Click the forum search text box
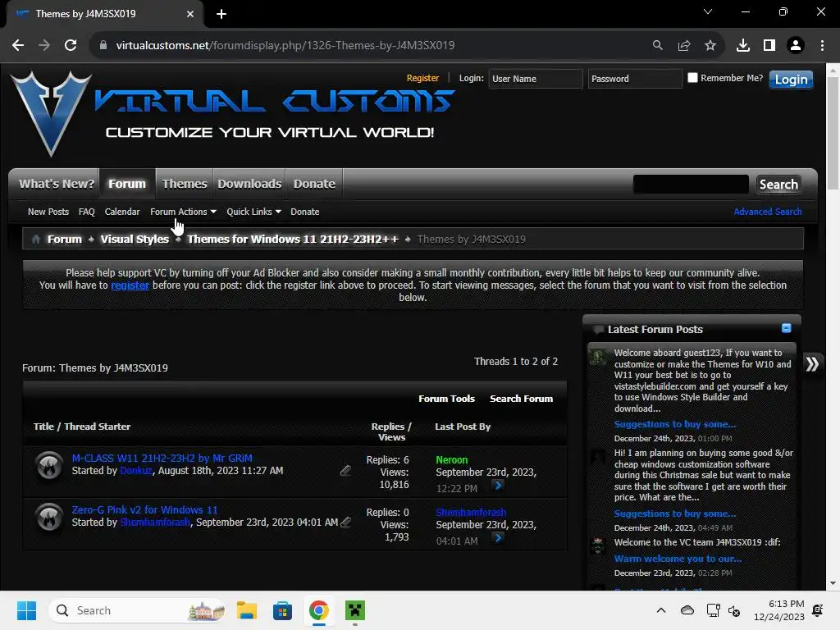Screen dimensions: 840x630 691,185
